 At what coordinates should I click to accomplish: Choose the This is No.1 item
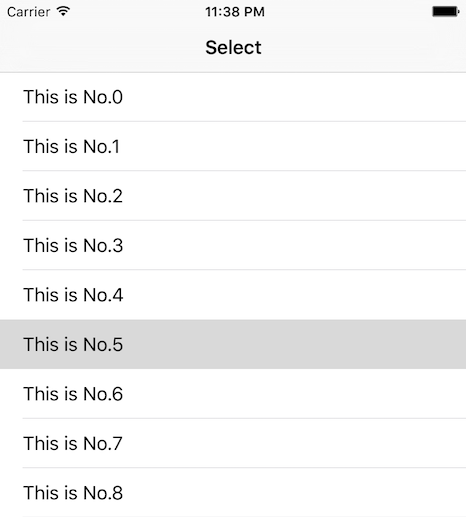[x=233, y=146]
